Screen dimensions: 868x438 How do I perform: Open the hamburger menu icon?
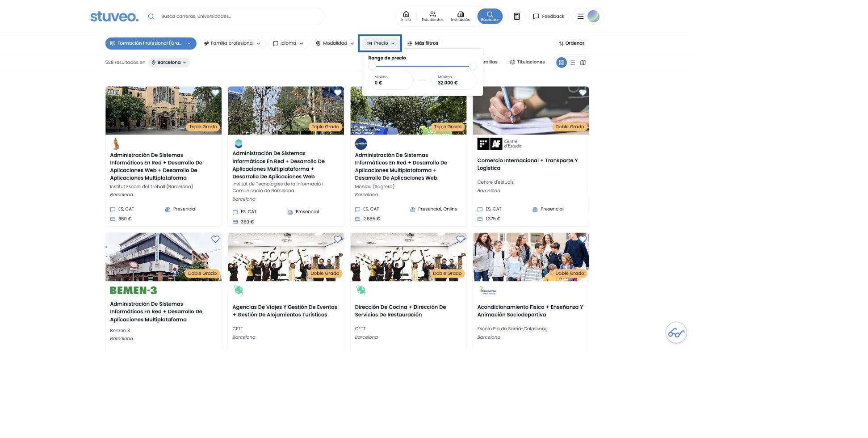click(x=580, y=17)
